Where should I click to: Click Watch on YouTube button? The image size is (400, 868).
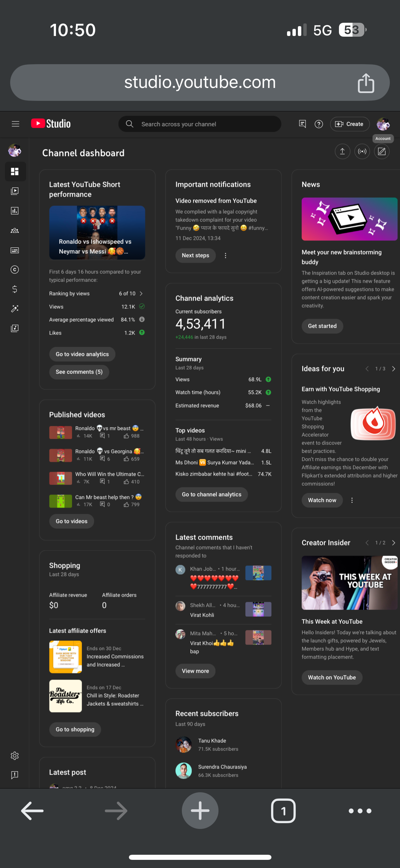(x=332, y=677)
